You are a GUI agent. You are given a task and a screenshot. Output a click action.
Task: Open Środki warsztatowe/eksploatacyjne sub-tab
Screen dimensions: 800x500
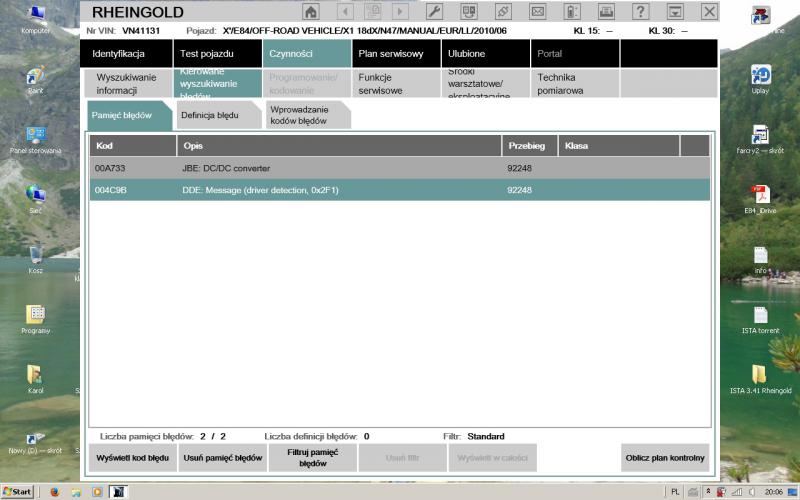[x=486, y=84]
